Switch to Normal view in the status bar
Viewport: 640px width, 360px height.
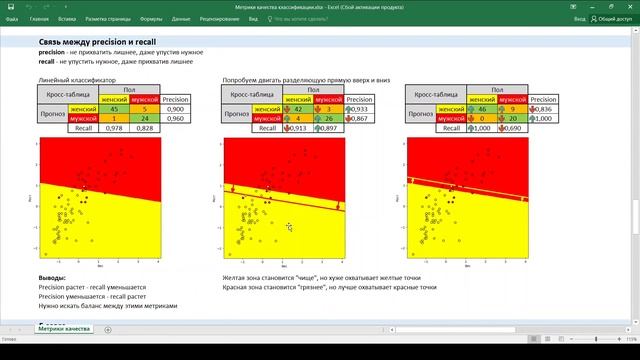point(533,339)
